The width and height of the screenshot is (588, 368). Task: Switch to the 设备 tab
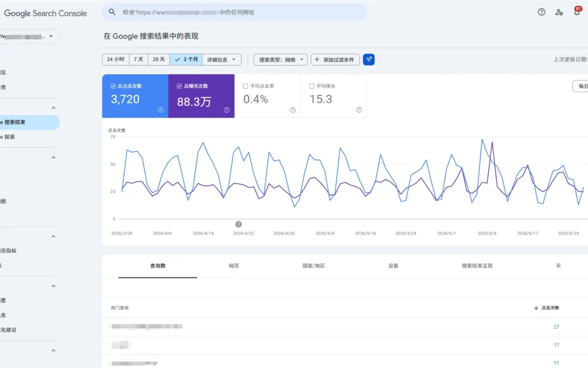point(393,266)
